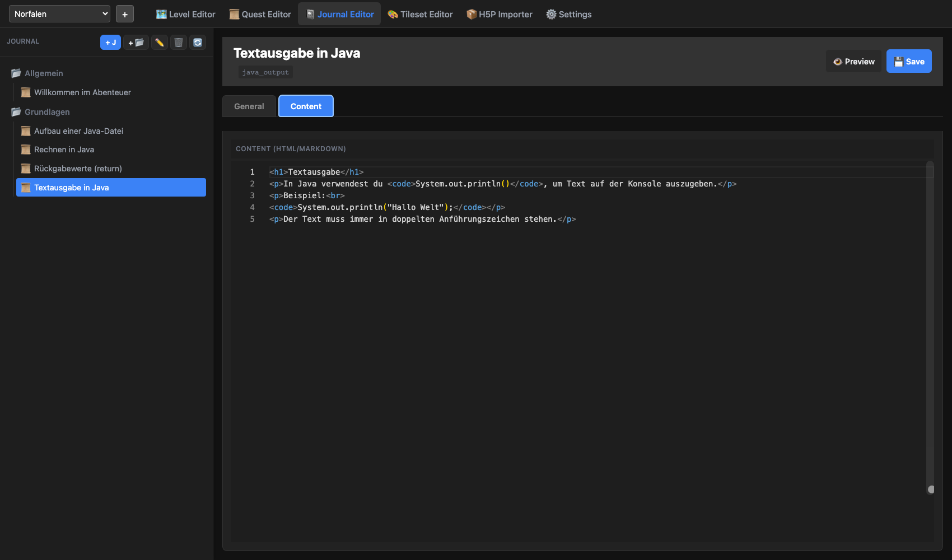Screen dimensions: 952x560
Task: Click the pencil edit icon
Action: pyautogui.click(x=160, y=43)
